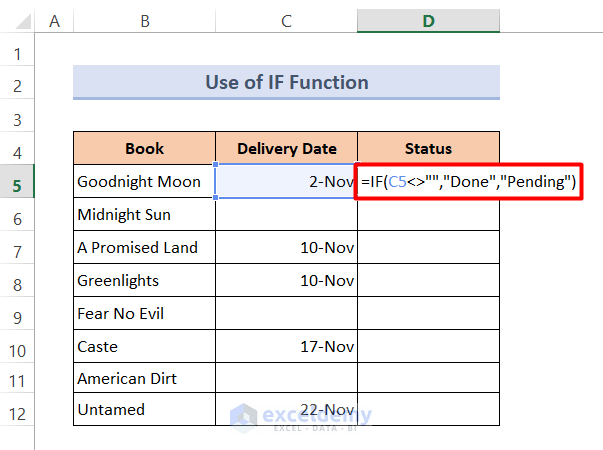Click the select-all corner triangle
The width and height of the screenshot is (603, 450).
pyautogui.click(x=18, y=19)
